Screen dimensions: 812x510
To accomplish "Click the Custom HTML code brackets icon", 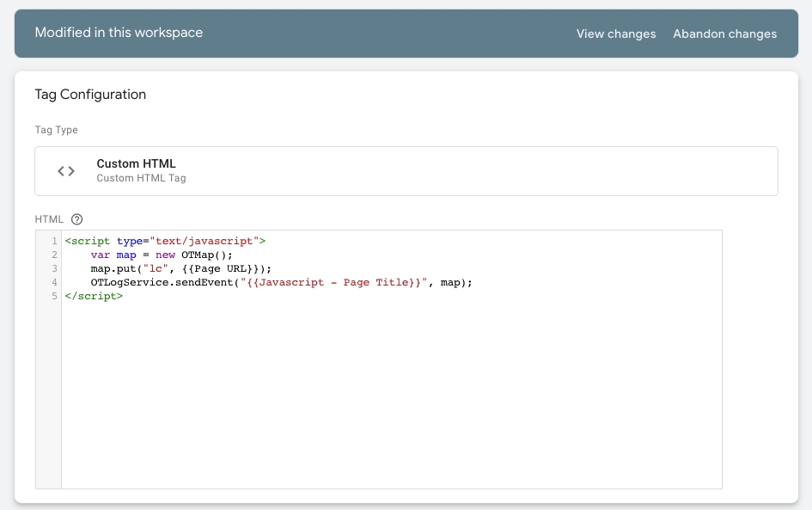I will tap(66, 171).
